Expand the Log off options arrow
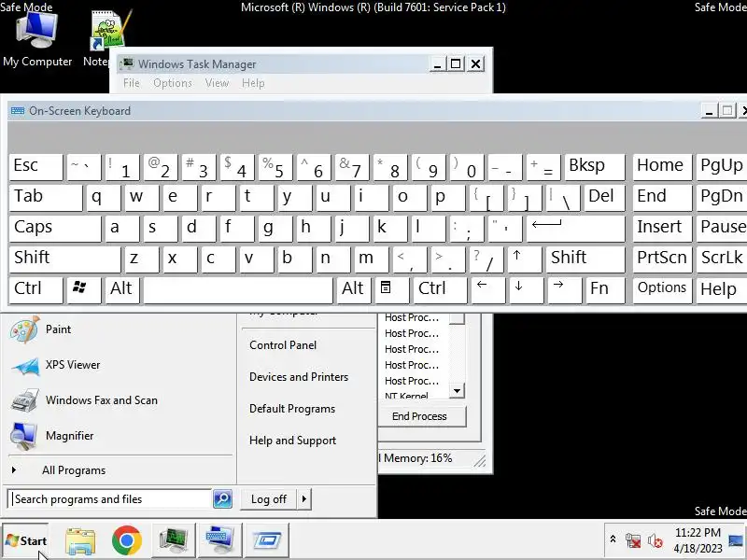Viewport: 747px width, 560px height. 304,499
